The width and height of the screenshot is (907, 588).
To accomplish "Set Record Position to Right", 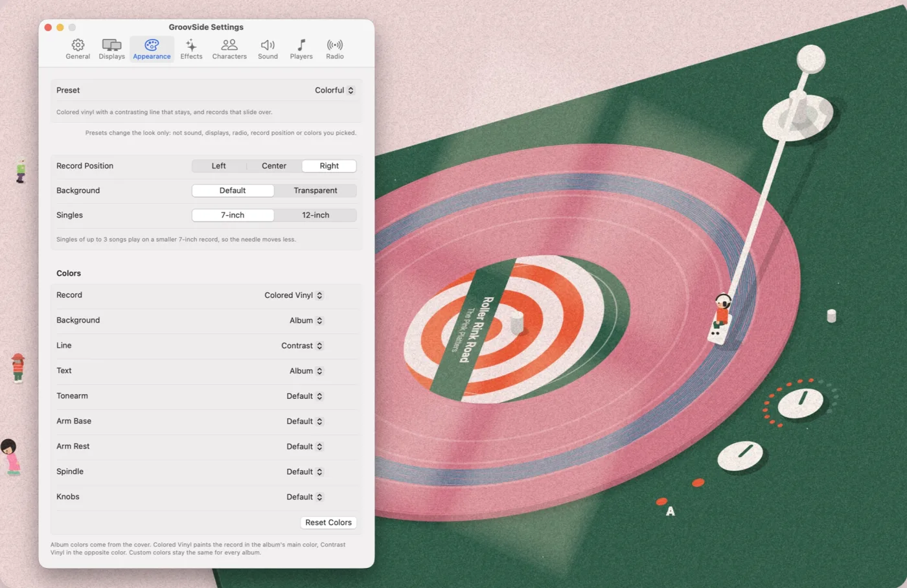I will tap(329, 166).
